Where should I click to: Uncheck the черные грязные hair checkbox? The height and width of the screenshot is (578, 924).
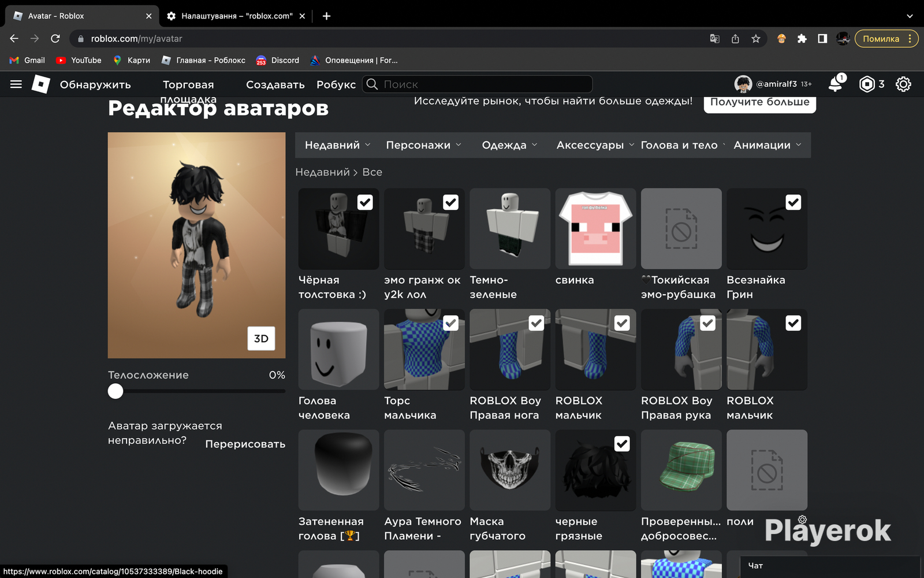[x=622, y=444]
